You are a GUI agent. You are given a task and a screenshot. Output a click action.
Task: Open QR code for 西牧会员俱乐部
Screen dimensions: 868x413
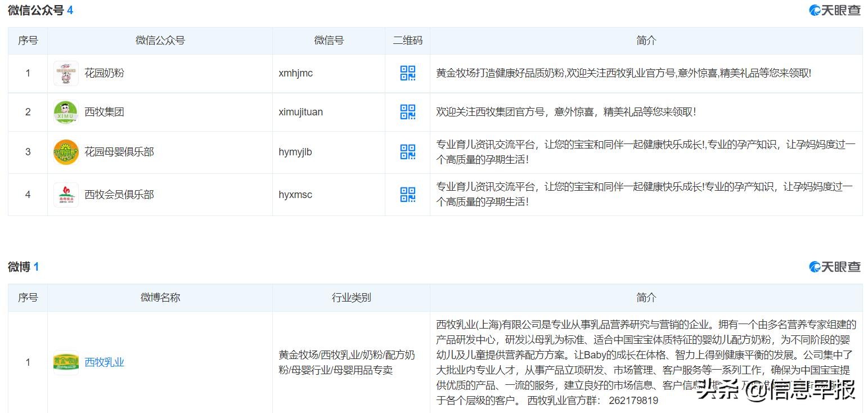click(407, 195)
